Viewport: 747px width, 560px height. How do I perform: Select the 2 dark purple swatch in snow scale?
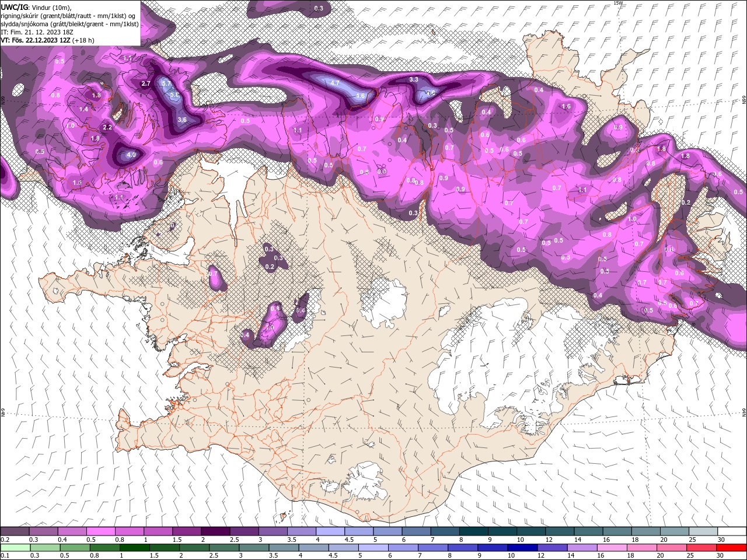215,531
